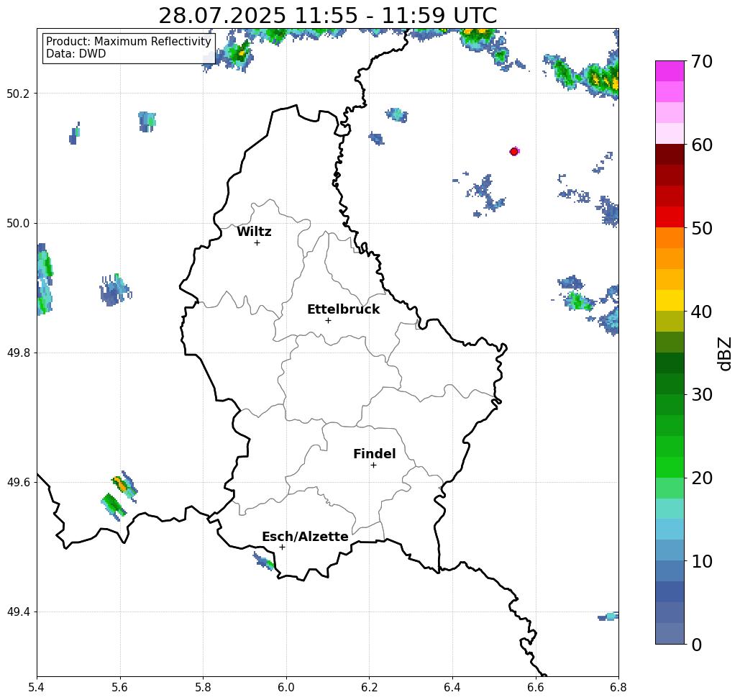Click the title timestamp 28.07.2025 11:55 - 11:59 UTC
This screenshot has height=700, width=740.
click(327, 16)
